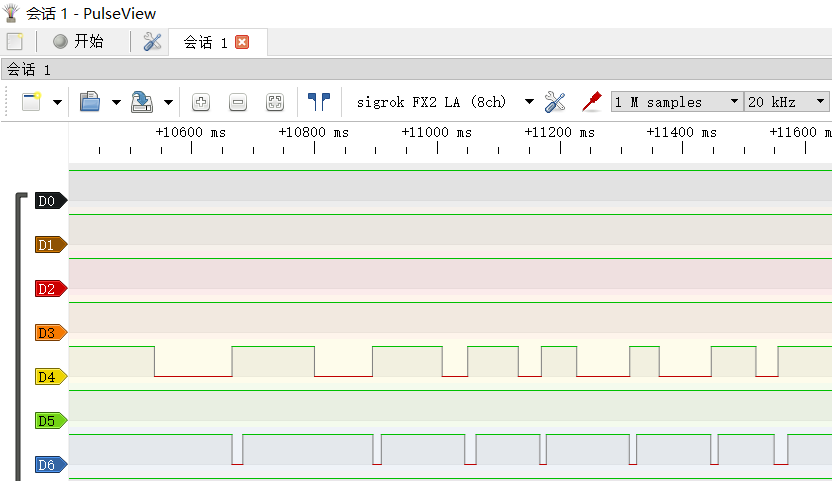Open device configuration wrench icon
832x481 pixels.
coord(555,102)
